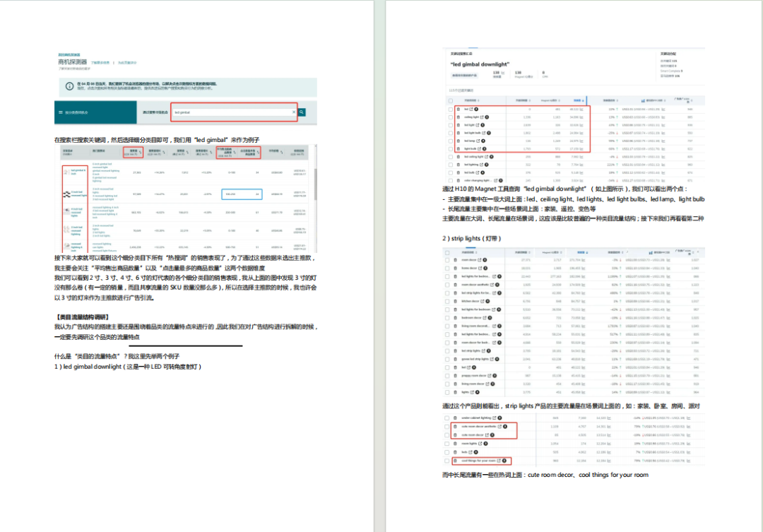Click the trash icon on the 'led light bulb' row
The width and height of the screenshot is (763, 532).
pyautogui.click(x=458, y=133)
